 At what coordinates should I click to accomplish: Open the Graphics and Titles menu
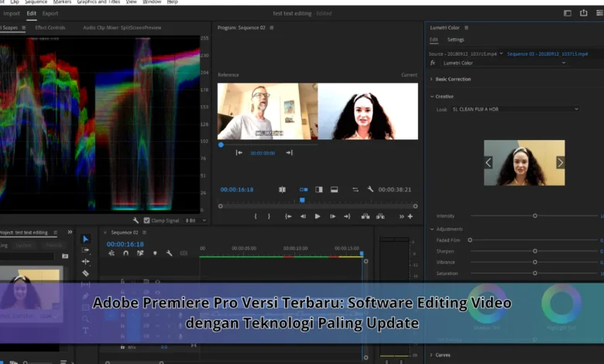click(x=98, y=2)
